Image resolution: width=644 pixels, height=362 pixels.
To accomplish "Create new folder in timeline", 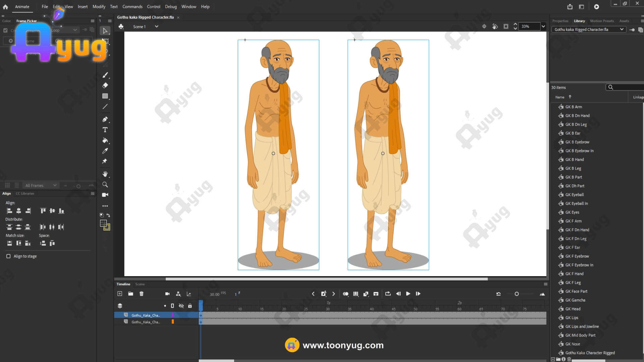I will click(130, 294).
